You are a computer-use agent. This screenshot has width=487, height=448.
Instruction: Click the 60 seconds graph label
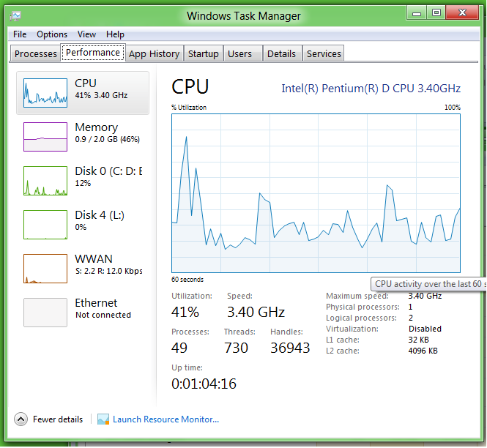click(187, 280)
